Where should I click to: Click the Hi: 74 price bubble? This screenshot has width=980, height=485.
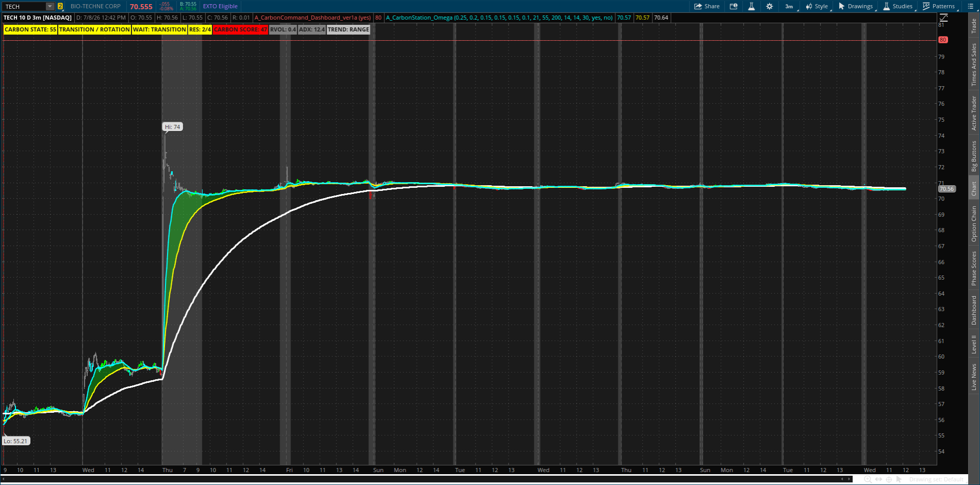173,127
